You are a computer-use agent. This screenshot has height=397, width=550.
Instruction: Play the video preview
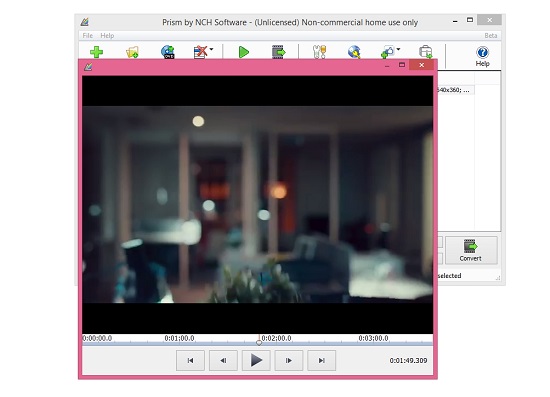coord(256,360)
